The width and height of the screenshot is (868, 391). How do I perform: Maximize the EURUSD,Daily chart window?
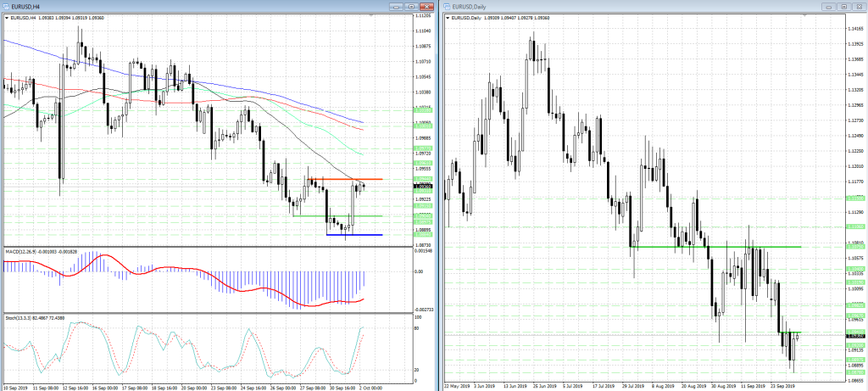[843, 7]
